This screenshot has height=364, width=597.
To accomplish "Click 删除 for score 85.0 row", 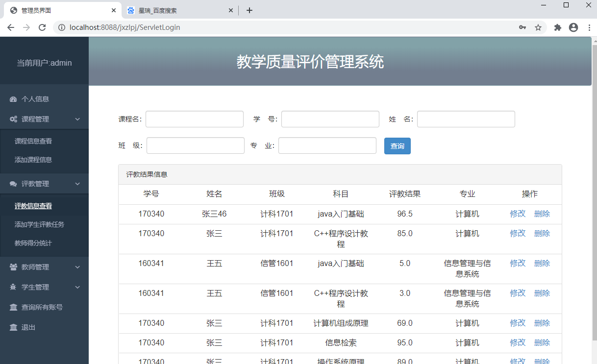I will click(x=542, y=233).
